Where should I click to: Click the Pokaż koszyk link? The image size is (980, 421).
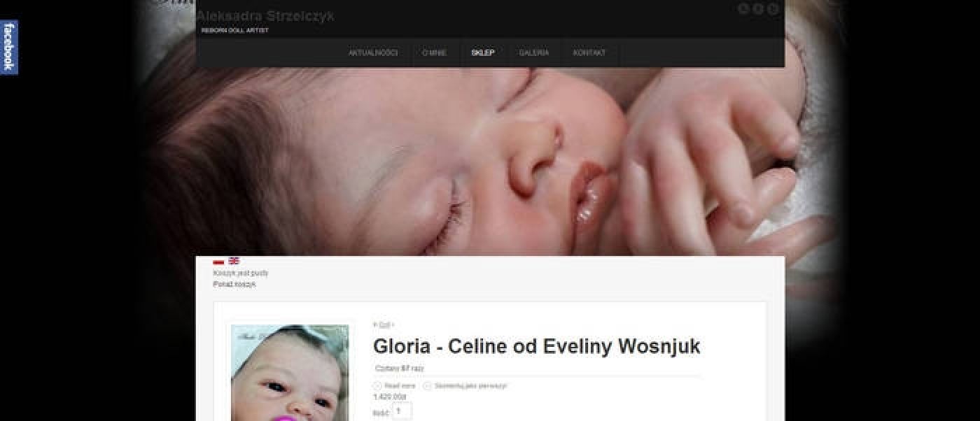tap(234, 285)
